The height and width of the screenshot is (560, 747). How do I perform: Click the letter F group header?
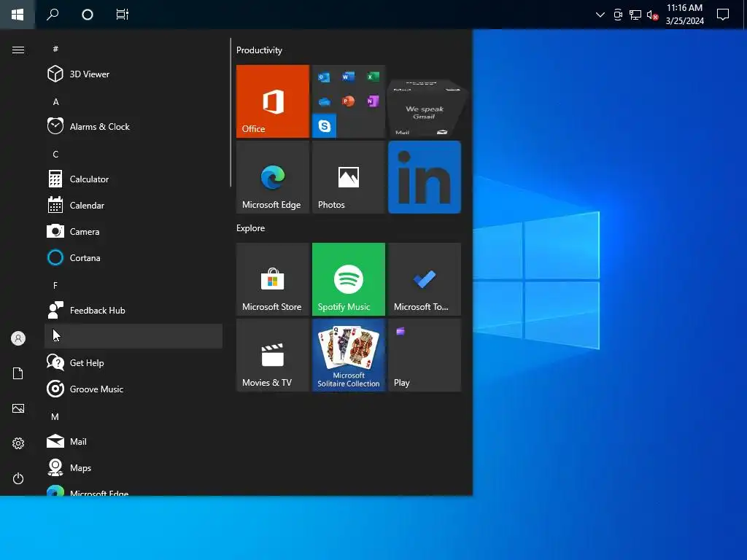(55, 285)
